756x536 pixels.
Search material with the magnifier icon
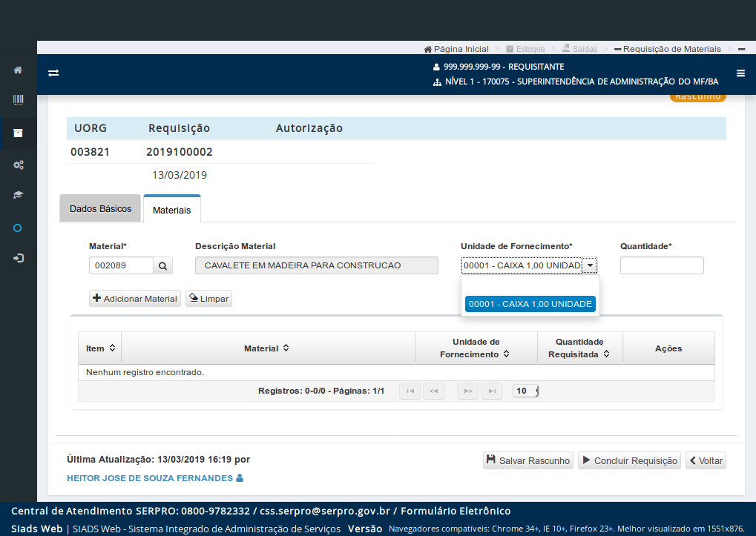(x=163, y=266)
